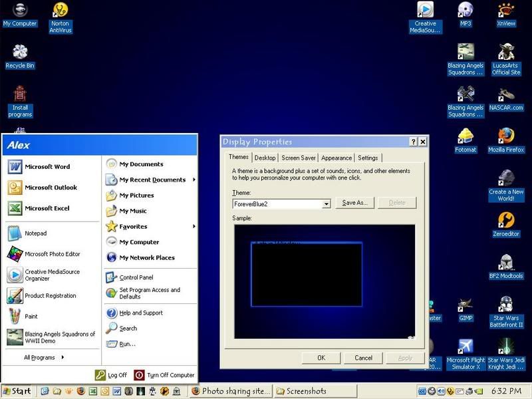Click the Alex user name header

[x=19, y=145]
